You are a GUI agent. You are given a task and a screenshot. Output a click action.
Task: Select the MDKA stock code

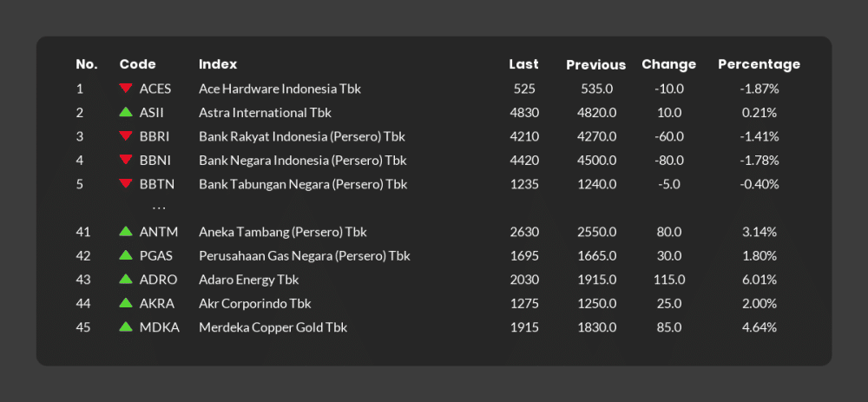coord(160,327)
